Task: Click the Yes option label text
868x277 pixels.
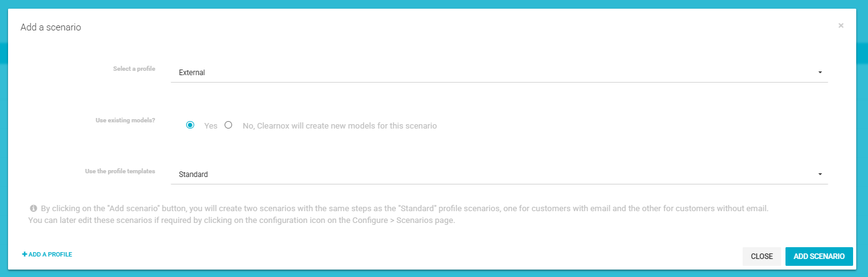Action: (211, 125)
